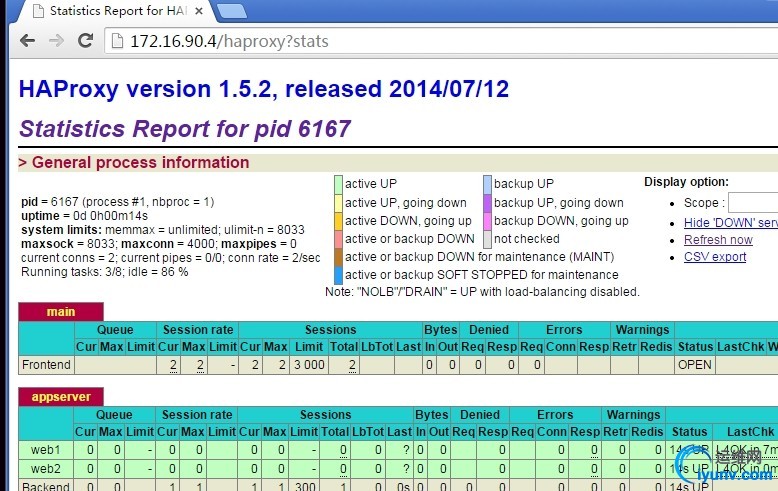Reload the page with the refresh icon

tap(86, 41)
